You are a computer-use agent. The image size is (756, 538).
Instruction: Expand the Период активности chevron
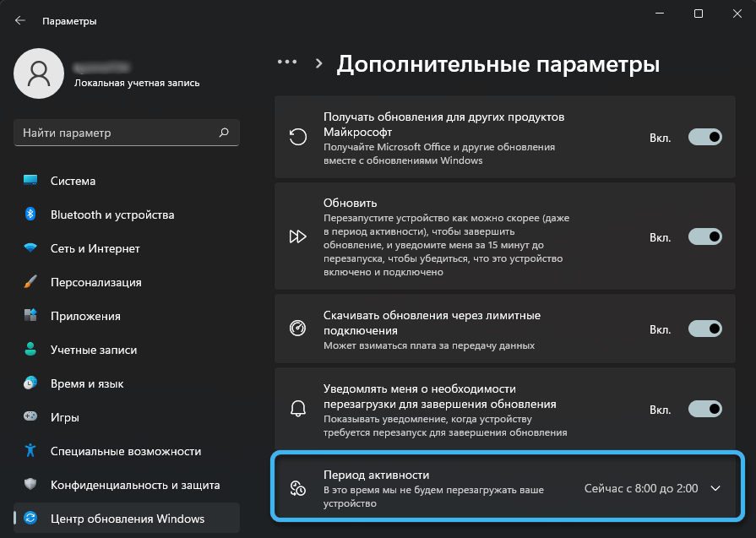(x=715, y=488)
